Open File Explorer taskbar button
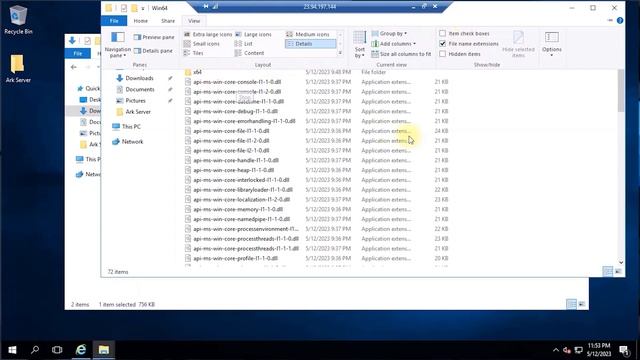This screenshot has height=360, width=640. pos(104,350)
